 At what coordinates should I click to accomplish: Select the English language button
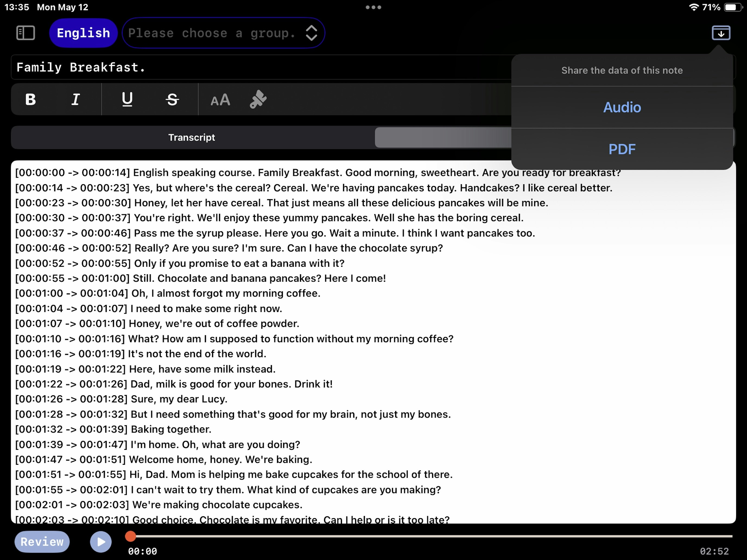click(x=83, y=33)
